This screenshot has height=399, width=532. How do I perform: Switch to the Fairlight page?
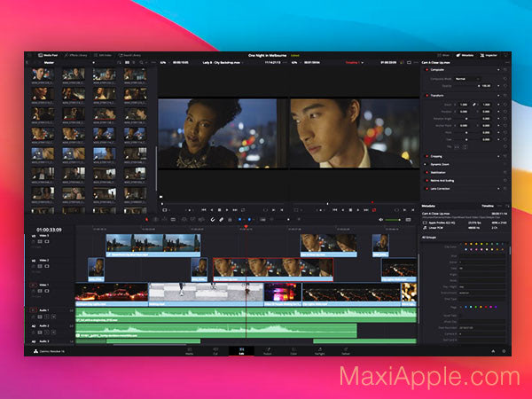tap(319, 351)
